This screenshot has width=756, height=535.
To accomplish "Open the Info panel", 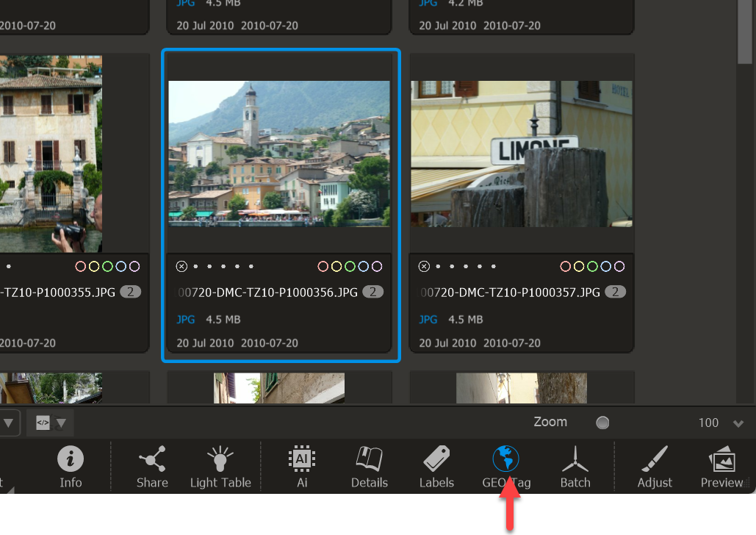I will [x=71, y=467].
